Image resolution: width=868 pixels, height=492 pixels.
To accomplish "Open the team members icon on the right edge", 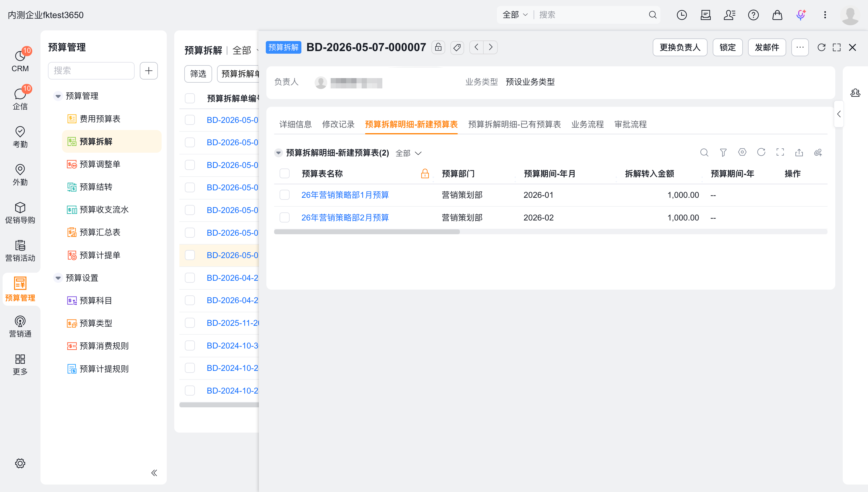I will pyautogui.click(x=855, y=93).
